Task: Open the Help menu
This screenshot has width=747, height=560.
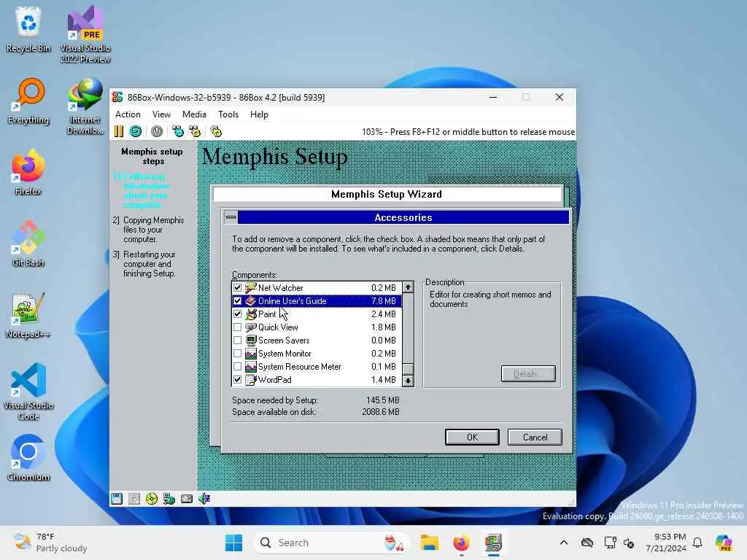Action: click(x=259, y=114)
